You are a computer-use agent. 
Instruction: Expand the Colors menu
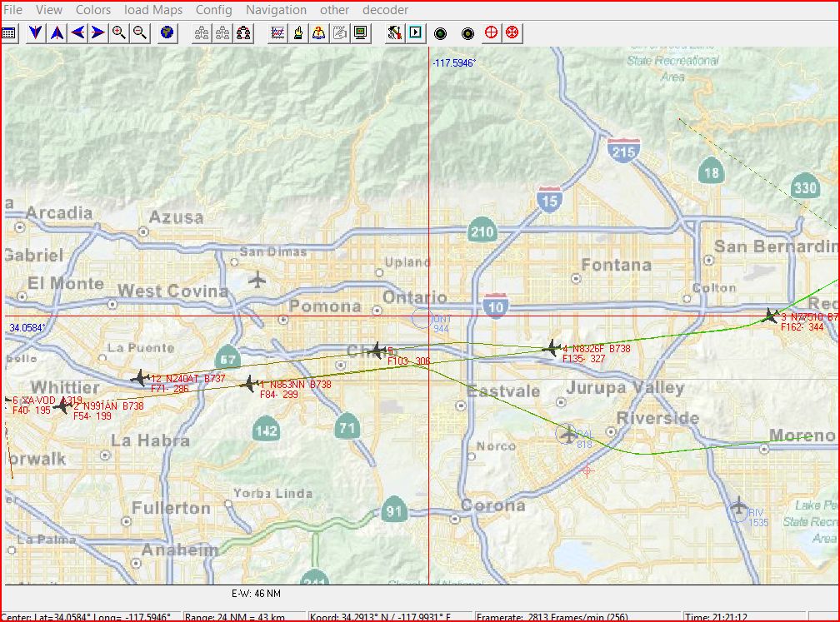pyautogui.click(x=93, y=10)
